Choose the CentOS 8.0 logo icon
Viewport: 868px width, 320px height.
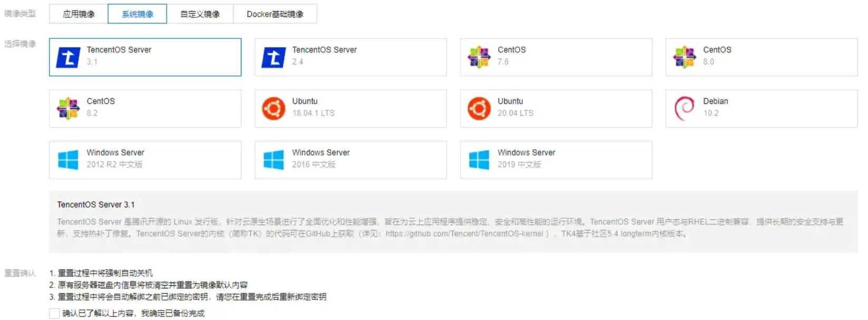point(685,57)
